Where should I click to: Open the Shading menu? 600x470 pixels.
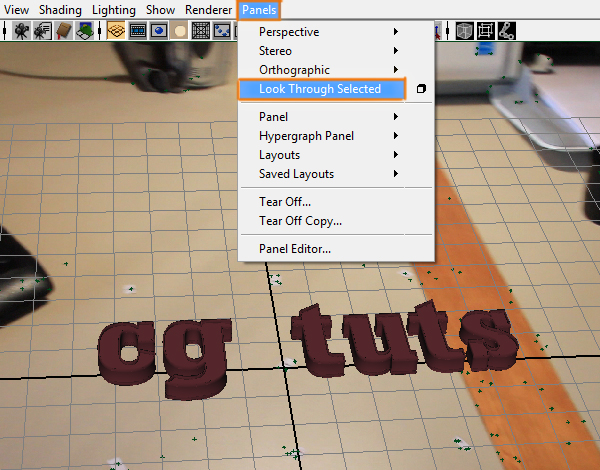(x=60, y=10)
